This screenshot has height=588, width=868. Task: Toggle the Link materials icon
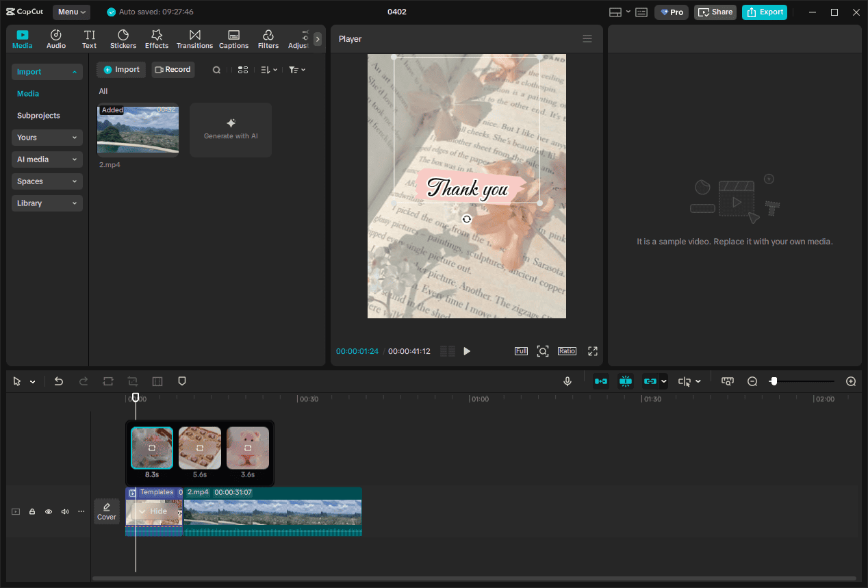click(650, 381)
